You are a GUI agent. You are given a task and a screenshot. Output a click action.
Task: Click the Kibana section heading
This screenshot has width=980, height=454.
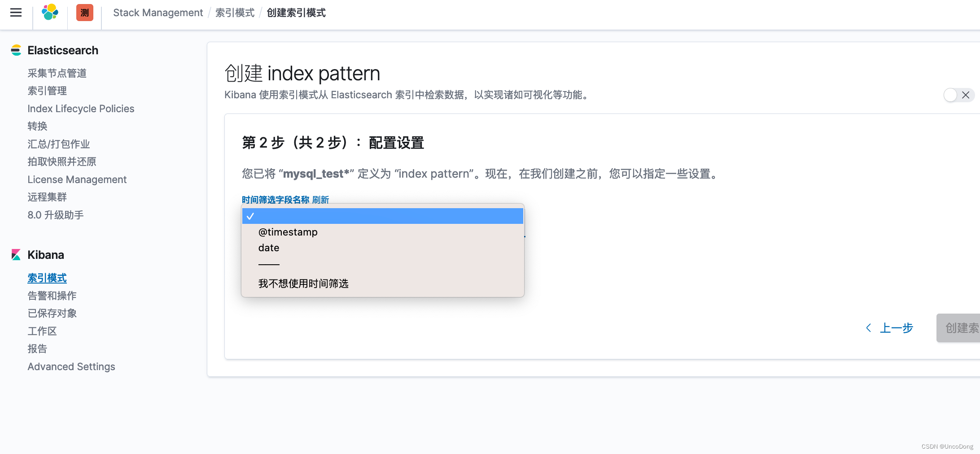pyautogui.click(x=46, y=255)
